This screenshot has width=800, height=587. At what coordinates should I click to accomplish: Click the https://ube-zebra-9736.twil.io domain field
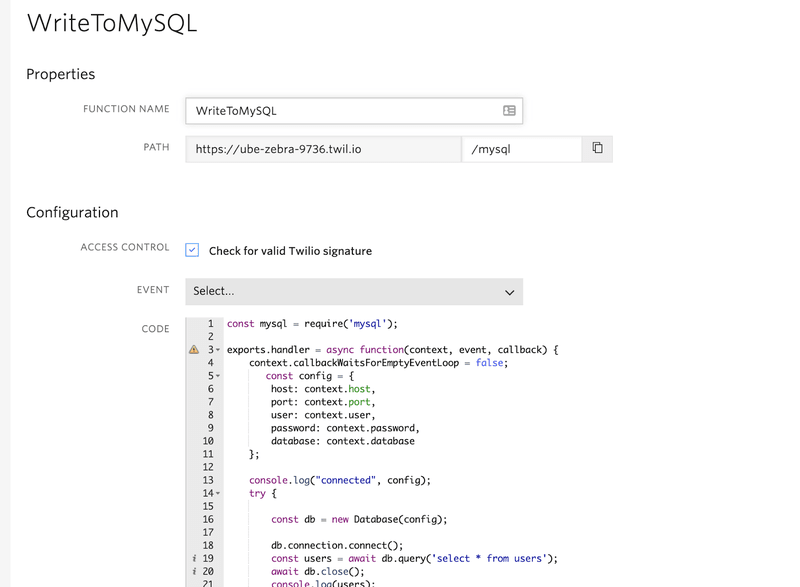coord(323,149)
